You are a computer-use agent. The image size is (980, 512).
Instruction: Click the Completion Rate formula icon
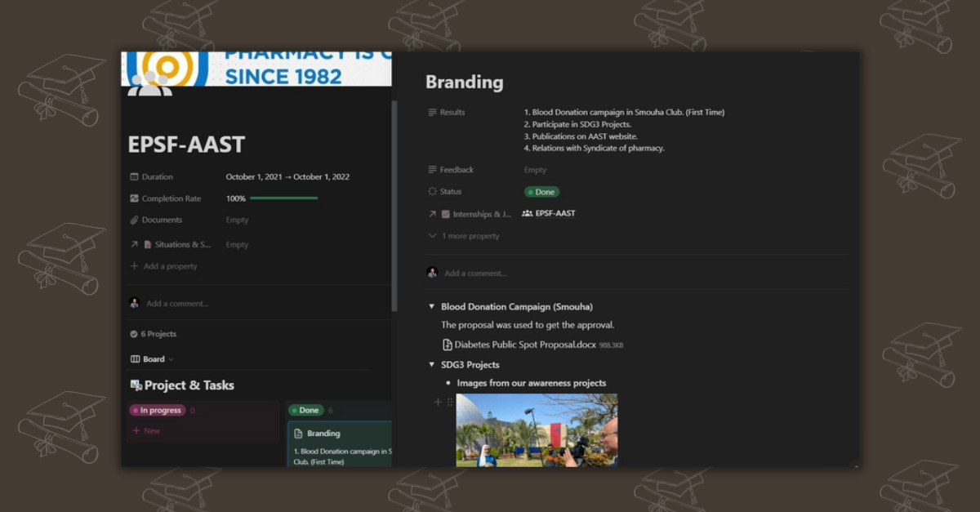pyautogui.click(x=134, y=198)
